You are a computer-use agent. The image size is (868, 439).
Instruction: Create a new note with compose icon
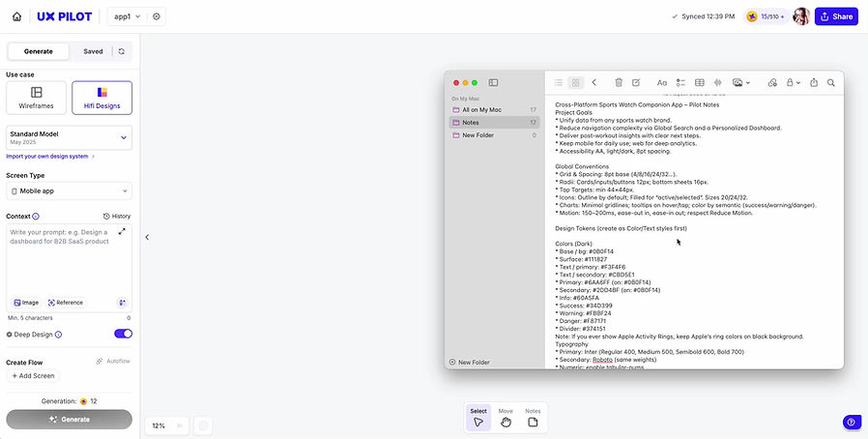pos(636,82)
